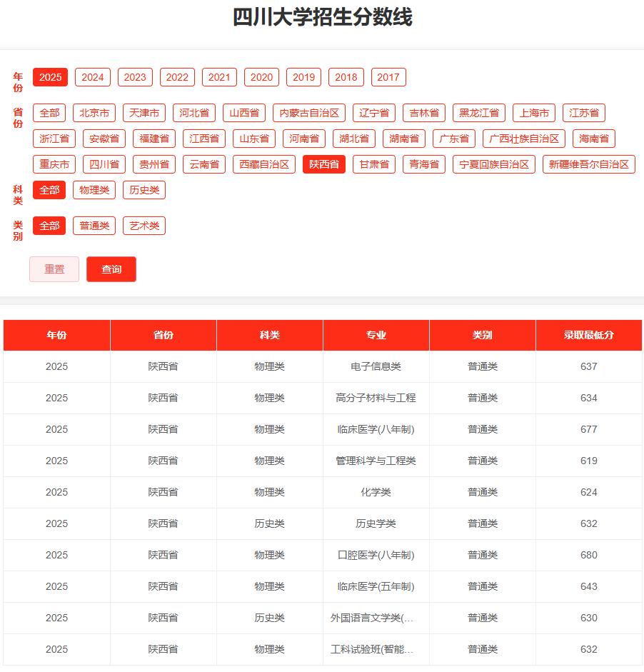This screenshot has height=672, width=644.
Task: Select 内蒙古自治区
Action: (x=309, y=113)
